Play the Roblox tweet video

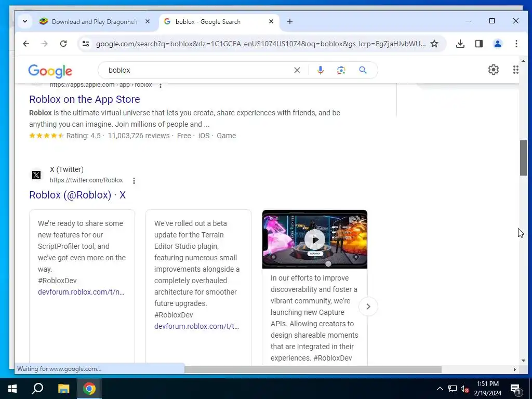pos(314,239)
